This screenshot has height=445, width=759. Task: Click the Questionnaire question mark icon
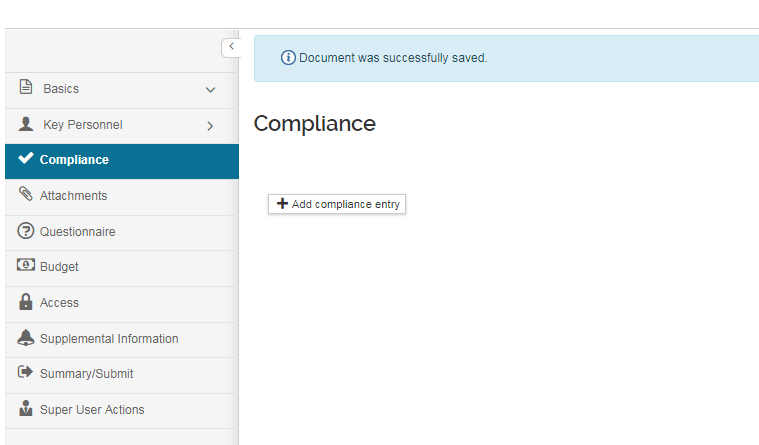[x=26, y=230]
